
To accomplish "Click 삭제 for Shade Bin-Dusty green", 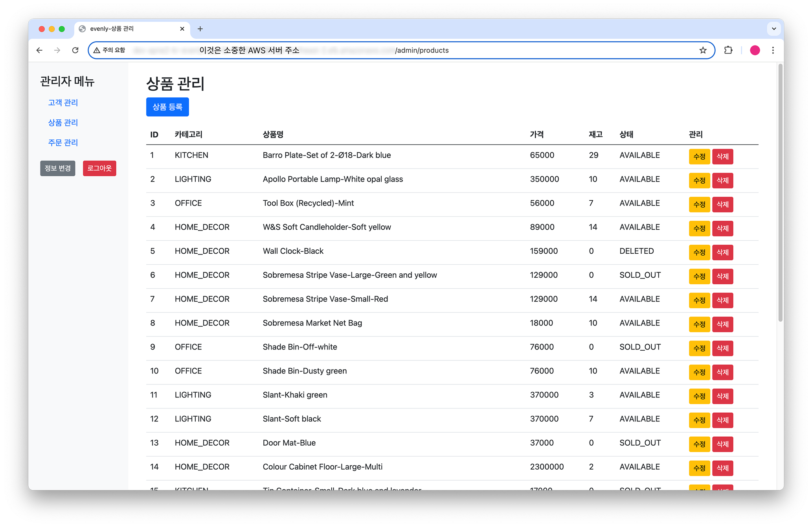I will click(722, 372).
